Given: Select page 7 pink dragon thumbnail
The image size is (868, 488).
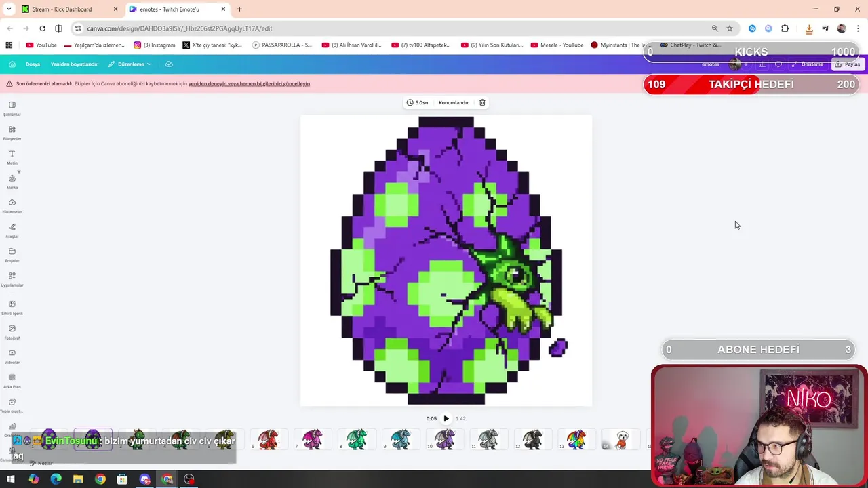Looking at the screenshot, I should 313,439.
